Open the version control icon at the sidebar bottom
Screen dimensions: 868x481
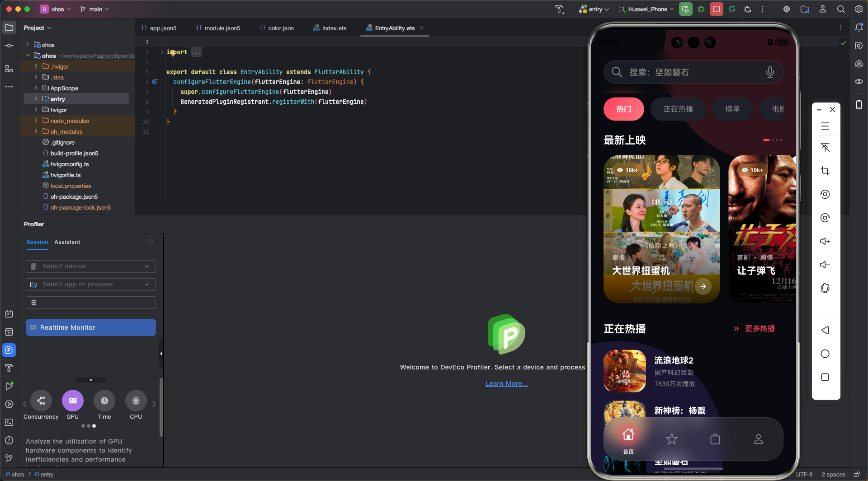[9, 458]
